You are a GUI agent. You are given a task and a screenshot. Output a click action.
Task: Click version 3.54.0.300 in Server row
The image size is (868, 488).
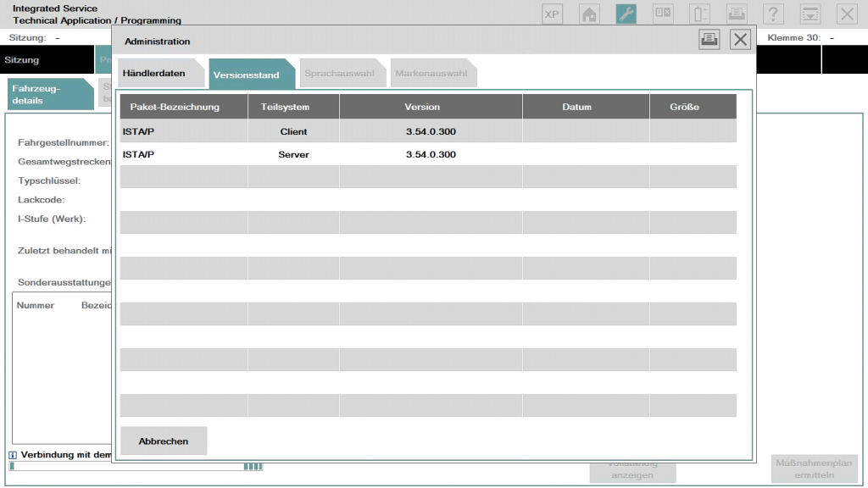431,154
